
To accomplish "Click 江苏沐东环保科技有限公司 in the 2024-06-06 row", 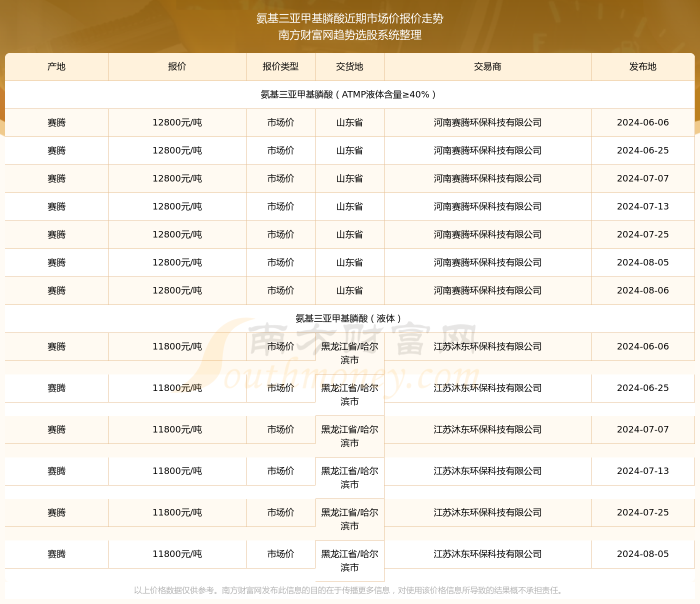I will (487, 346).
